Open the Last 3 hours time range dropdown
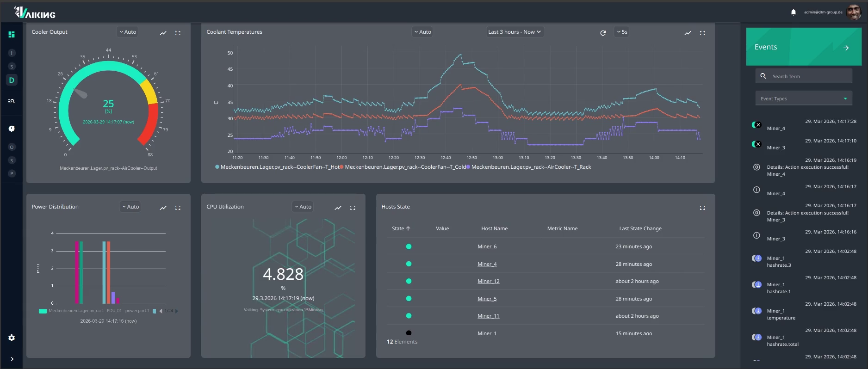The image size is (868, 369). click(x=514, y=32)
